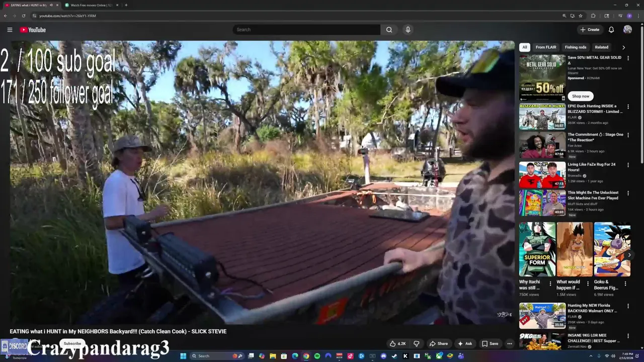Open more actions ellipsis under video
The height and width of the screenshot is (362, 644).
pos(510,344)
